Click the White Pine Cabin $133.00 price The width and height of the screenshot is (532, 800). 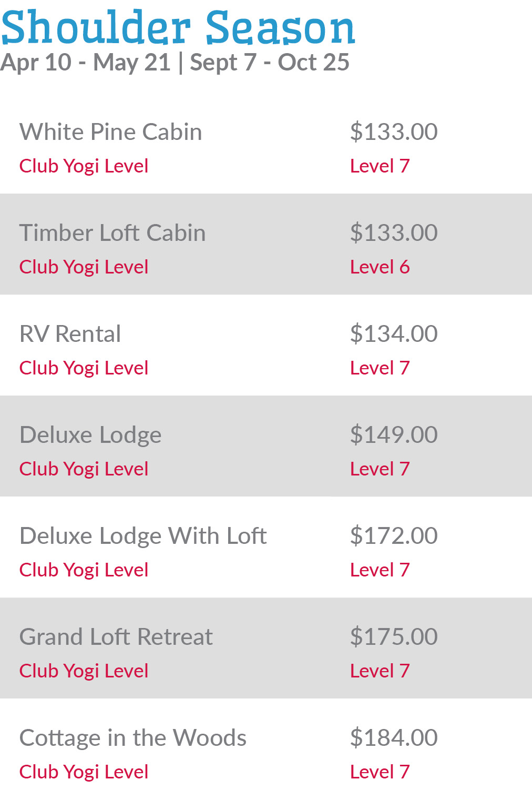pos(394,132)
